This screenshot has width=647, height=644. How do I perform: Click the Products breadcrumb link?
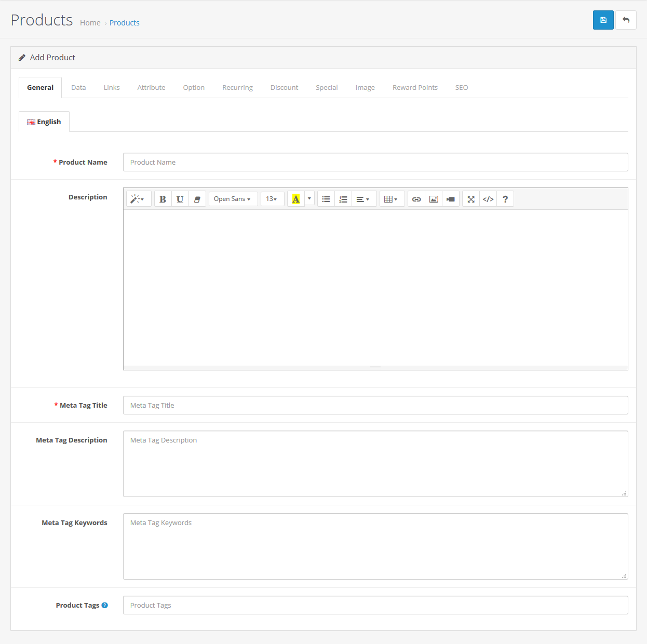click(124, 23)
